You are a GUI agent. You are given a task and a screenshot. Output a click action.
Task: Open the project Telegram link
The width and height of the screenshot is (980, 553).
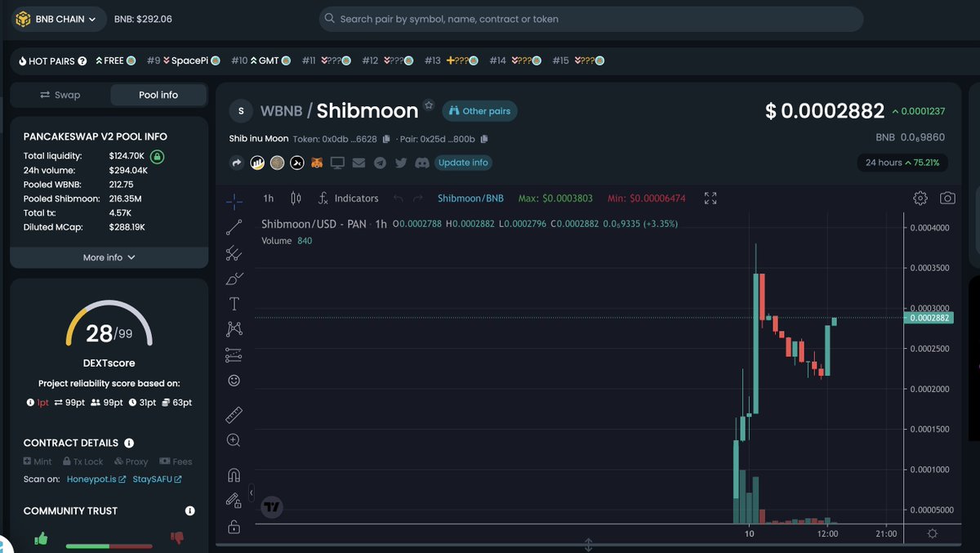(x=380, y=163)
